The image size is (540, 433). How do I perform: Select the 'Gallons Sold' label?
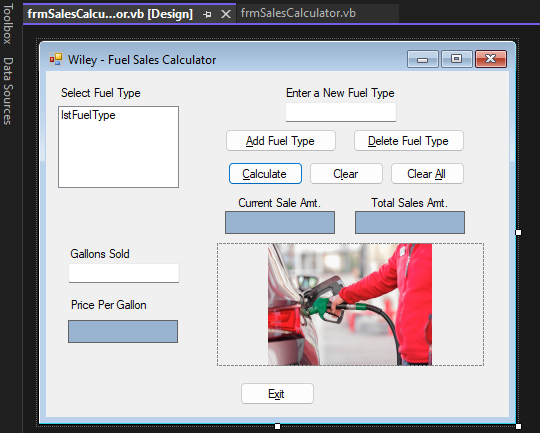pos(100,254)
